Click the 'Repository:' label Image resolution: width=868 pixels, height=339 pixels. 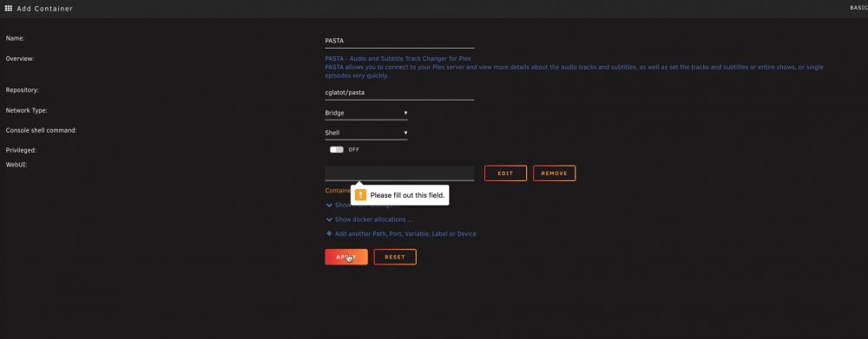coord(23,90)
